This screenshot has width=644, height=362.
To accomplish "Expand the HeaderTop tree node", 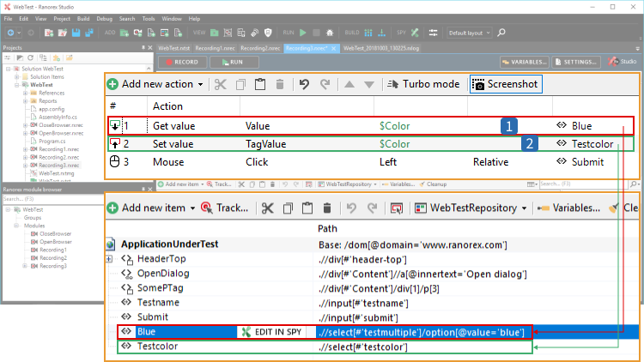I will [x=109, y=260].
